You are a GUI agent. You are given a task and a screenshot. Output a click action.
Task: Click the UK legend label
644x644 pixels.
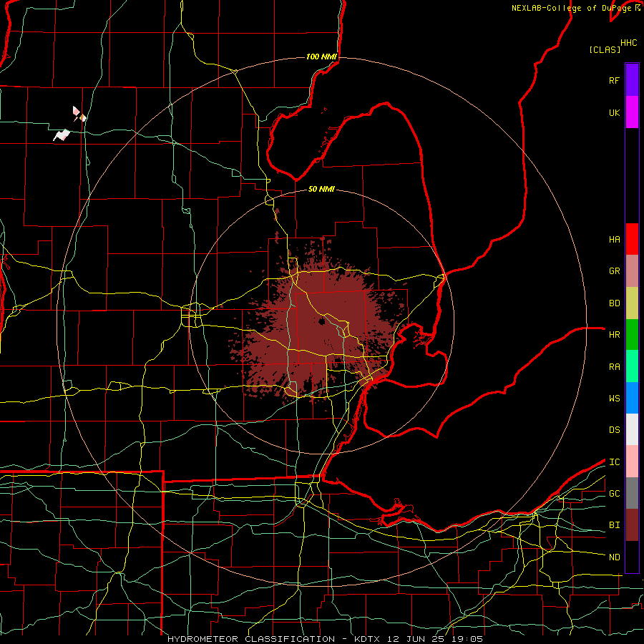[x=614, y=112]
